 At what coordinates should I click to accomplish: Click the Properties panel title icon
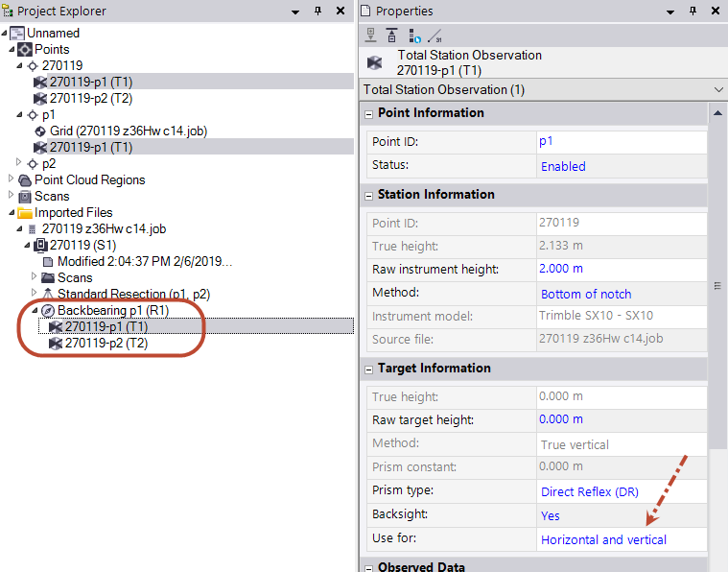point(365,11)
